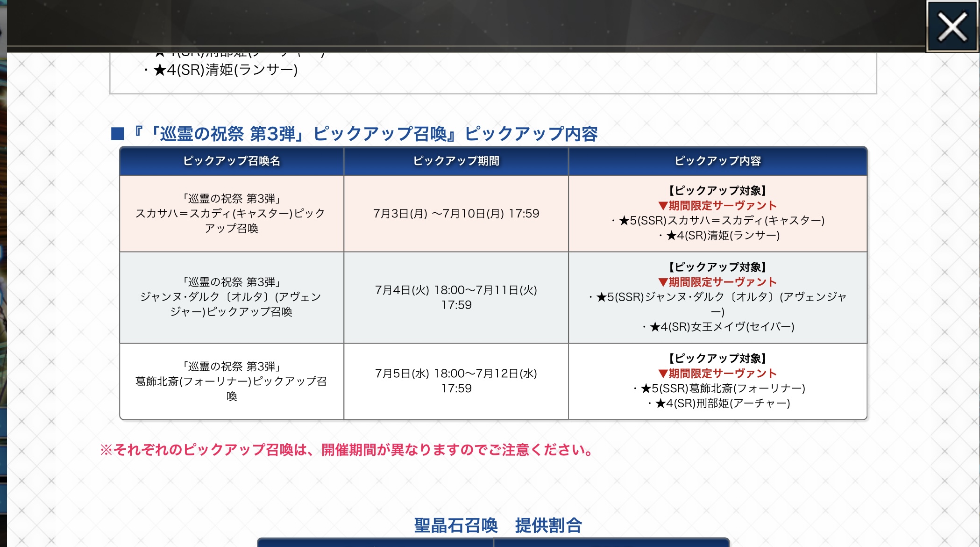Select the ピックアップ召喚名 column header
Screen dimensions: 980x547
click(232, 161)
